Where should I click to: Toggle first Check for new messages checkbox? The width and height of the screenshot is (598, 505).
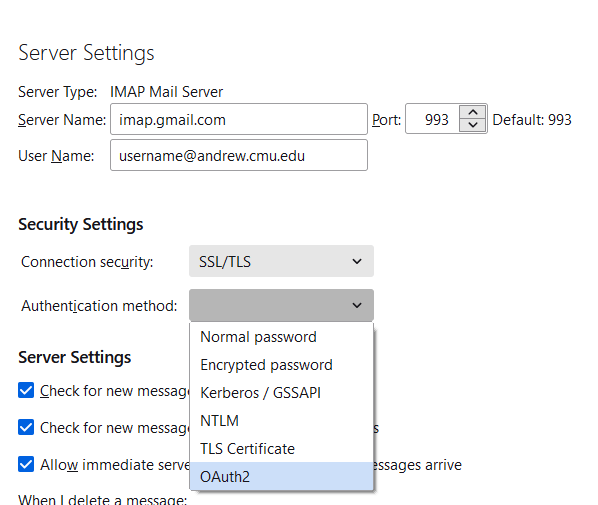[26, 390]
